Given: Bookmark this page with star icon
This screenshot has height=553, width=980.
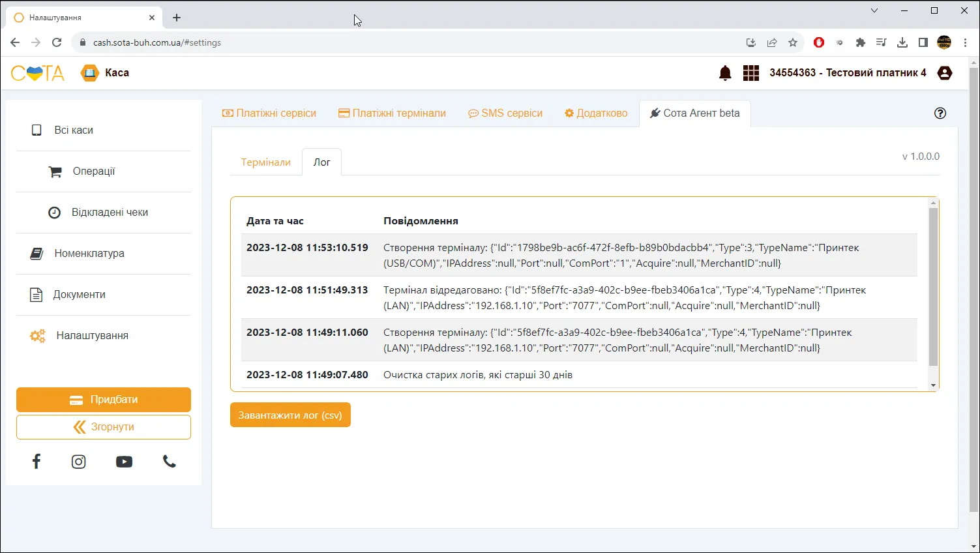Looking at the screenshot, I should pos(793,42).
